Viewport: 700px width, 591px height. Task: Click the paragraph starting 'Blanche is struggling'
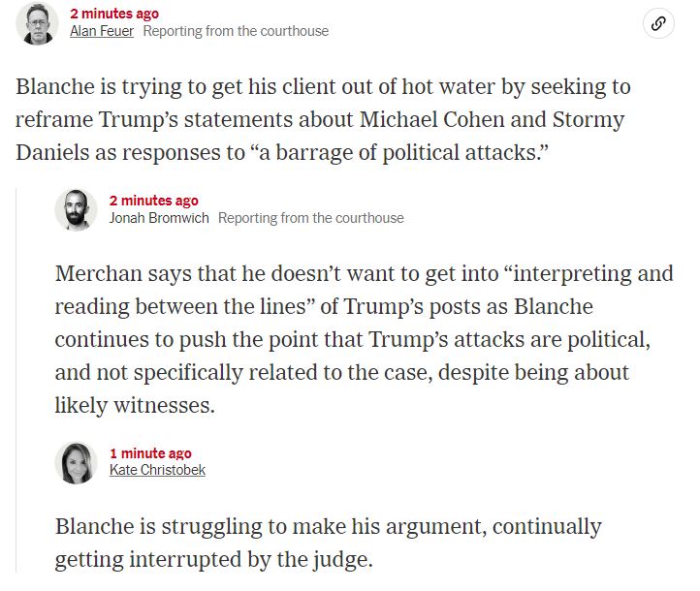coord(328,543)
